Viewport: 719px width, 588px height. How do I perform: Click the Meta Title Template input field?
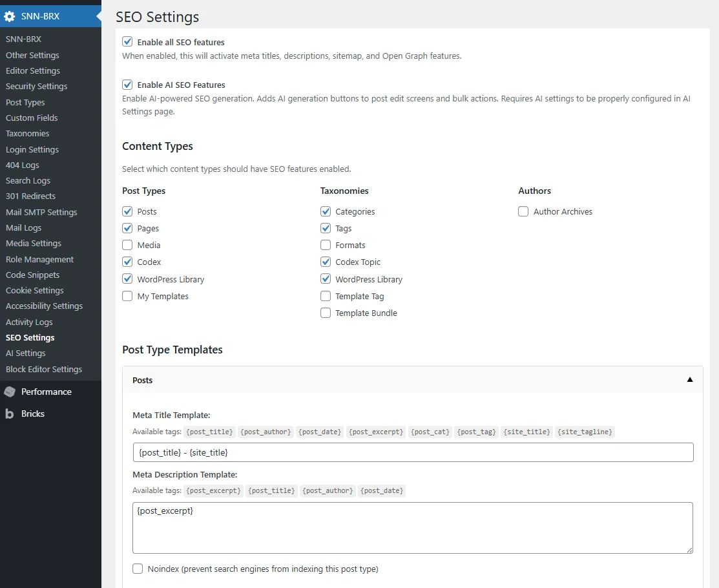(x=413, y=452)
